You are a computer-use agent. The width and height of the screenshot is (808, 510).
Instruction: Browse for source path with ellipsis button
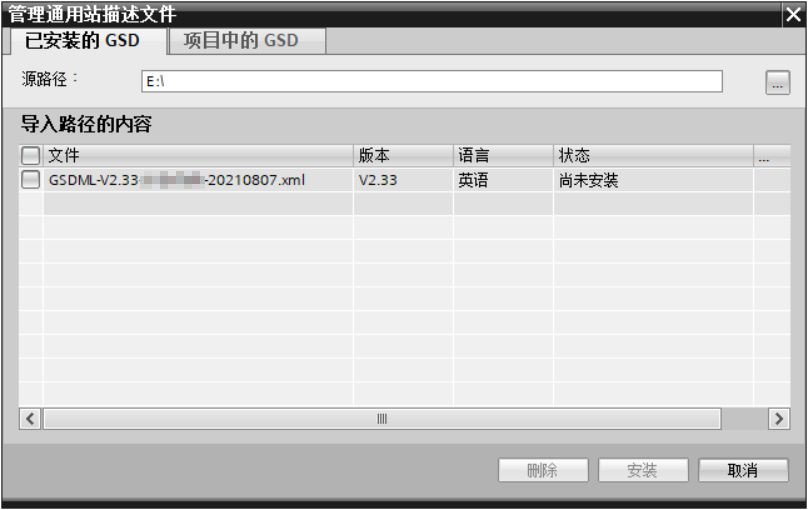click(x=778, y=82)
